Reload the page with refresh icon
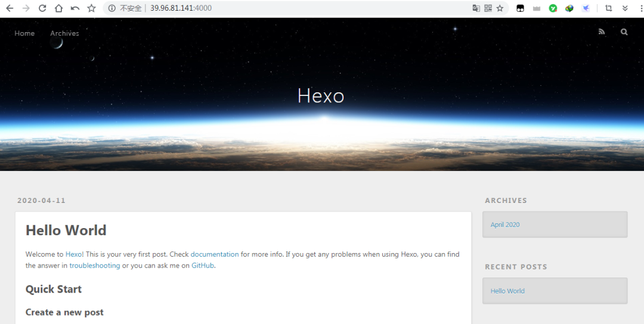 click(42, 8)
